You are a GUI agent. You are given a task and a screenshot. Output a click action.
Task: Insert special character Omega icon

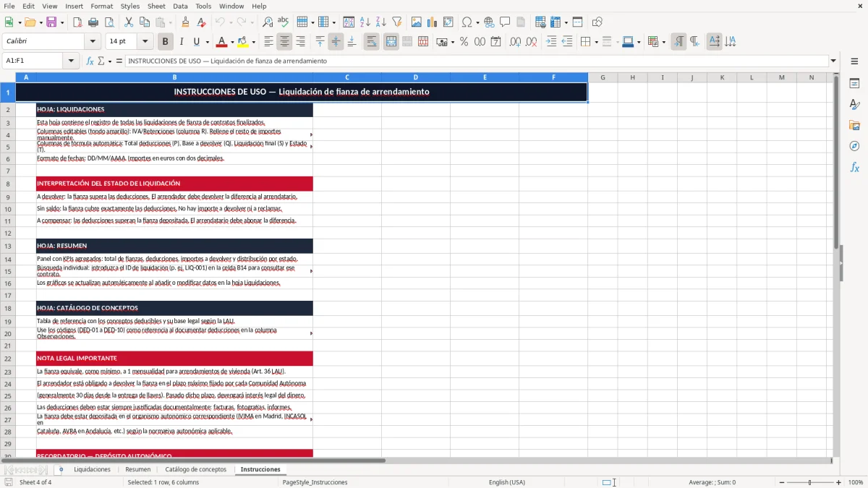[x=467, y=22]
